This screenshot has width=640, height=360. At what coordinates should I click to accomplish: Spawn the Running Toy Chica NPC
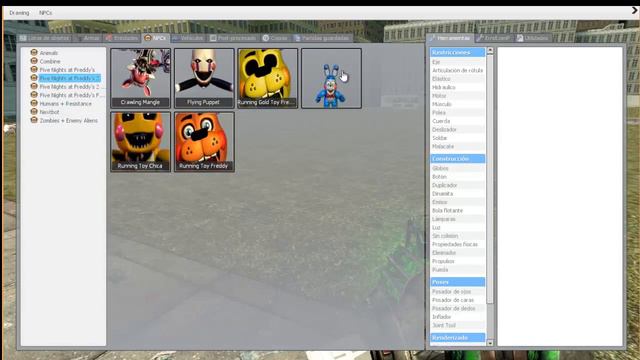pyautogui.click(x=140, y=142)
